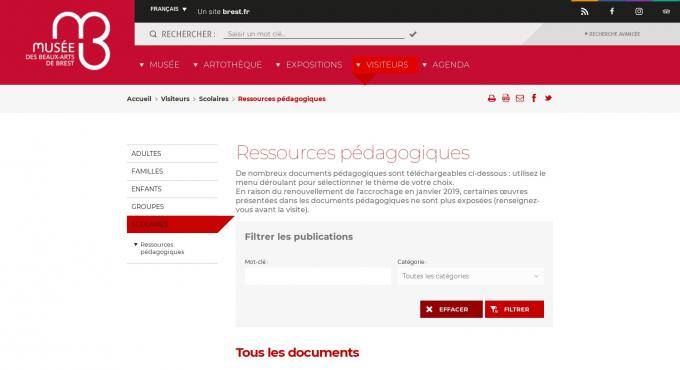The image size is (680, 370).
Task: Click the Filtrer les publications heading
Action: (x=298, y=237)
